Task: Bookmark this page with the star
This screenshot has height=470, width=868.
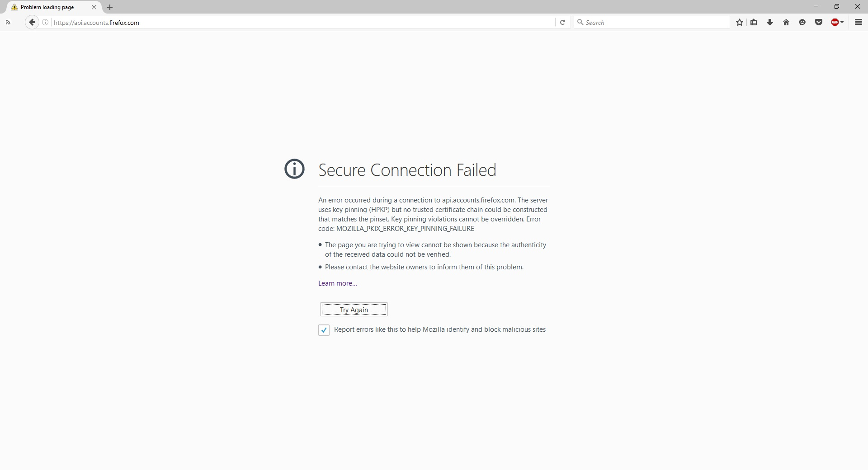Action: [739, 22]
